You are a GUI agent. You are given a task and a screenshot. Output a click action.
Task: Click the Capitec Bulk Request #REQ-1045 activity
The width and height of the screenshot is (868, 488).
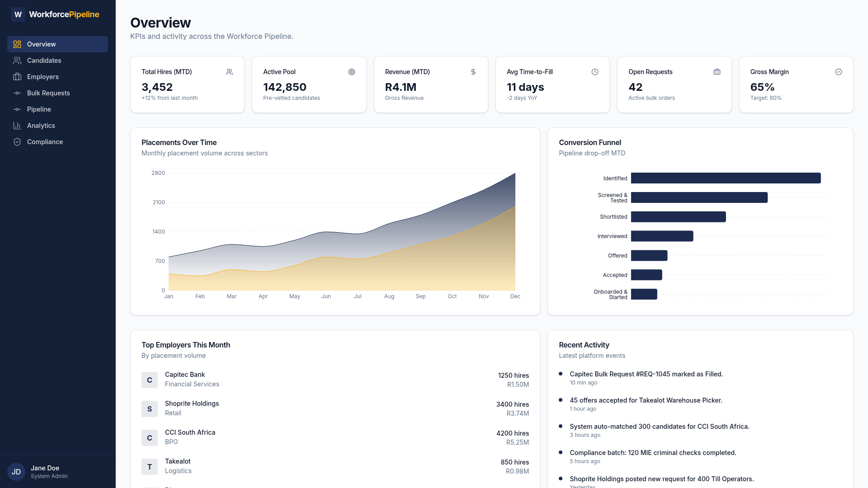(646, 374)
